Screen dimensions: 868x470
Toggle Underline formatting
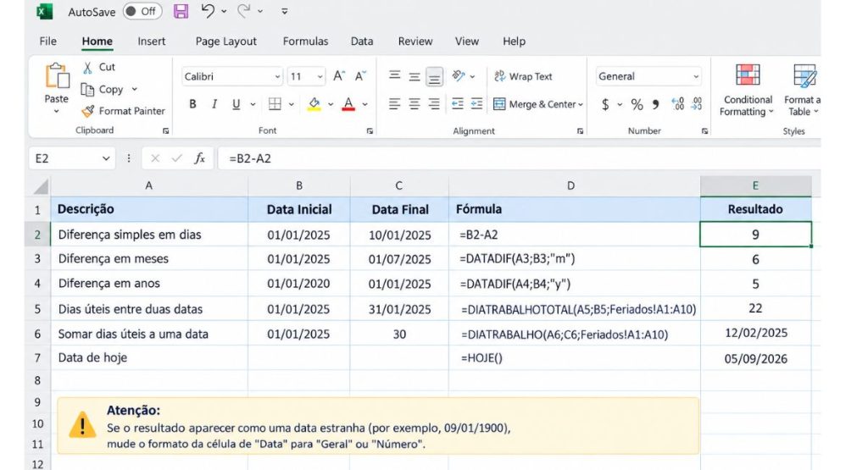tap(236, 104)
